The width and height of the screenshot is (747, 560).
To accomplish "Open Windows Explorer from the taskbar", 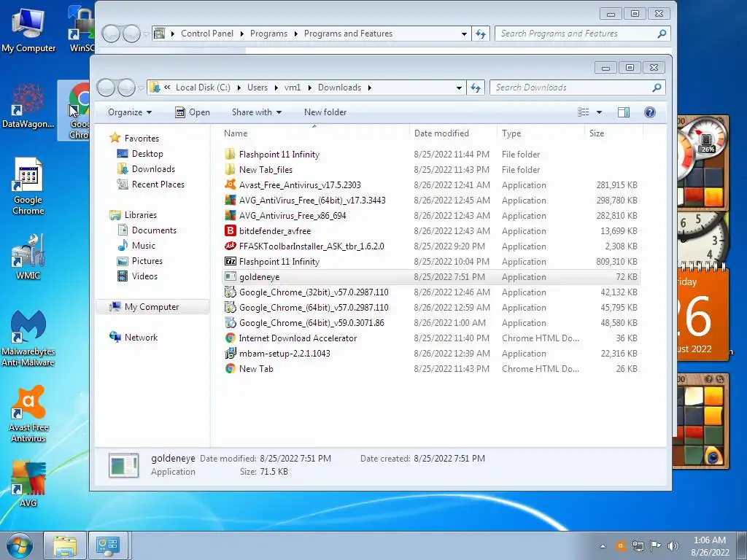I will pos(65,545).
